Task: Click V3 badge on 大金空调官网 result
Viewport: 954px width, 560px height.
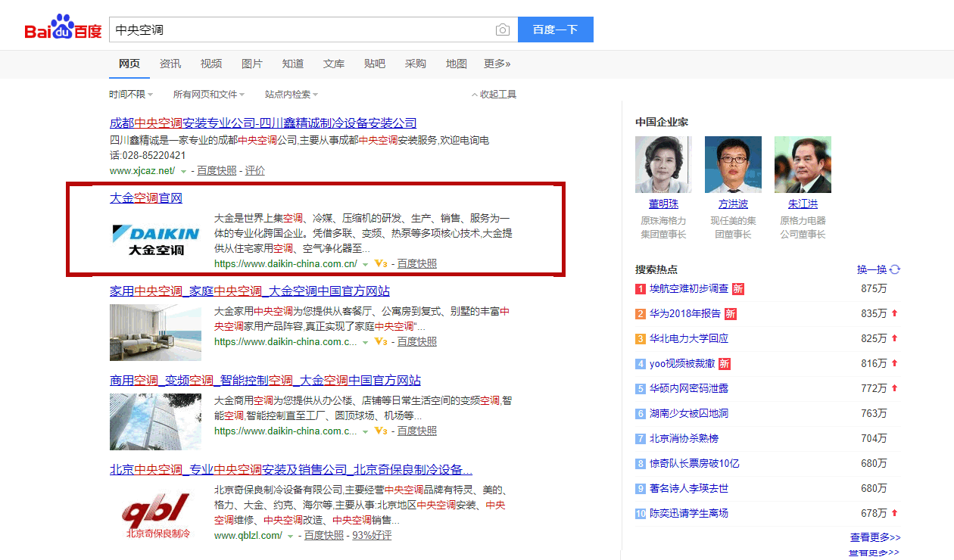Action: (x=381, y=264)
